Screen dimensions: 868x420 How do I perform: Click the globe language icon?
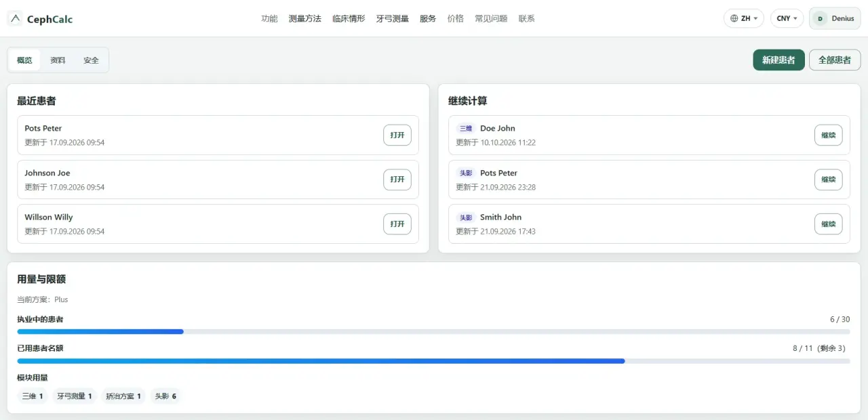(734, 18)
